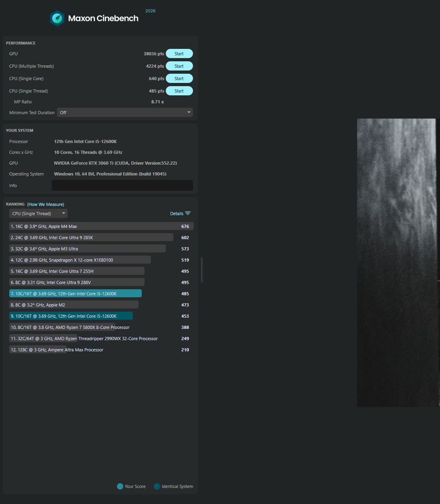The width and height of the screenshot is (440, 504).
Task: Click the Details link in Ranking
Action: pyautogui.click(x=177, y=214)
